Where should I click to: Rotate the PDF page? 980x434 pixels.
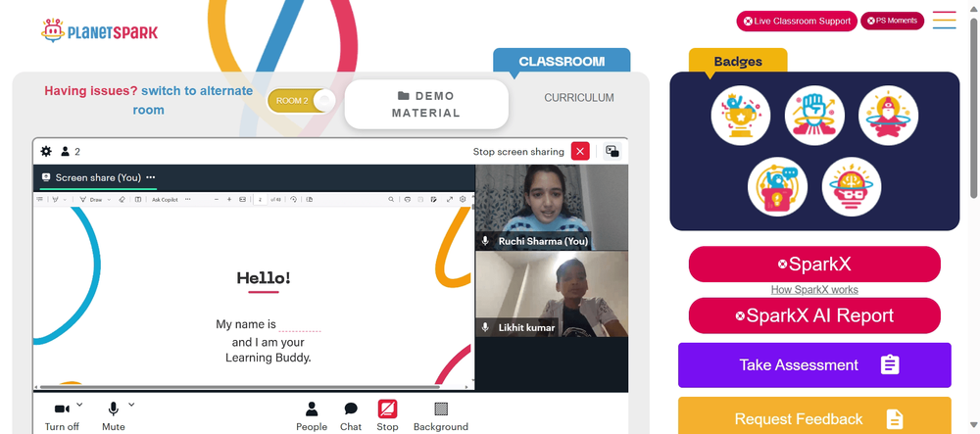pos(293,200)
